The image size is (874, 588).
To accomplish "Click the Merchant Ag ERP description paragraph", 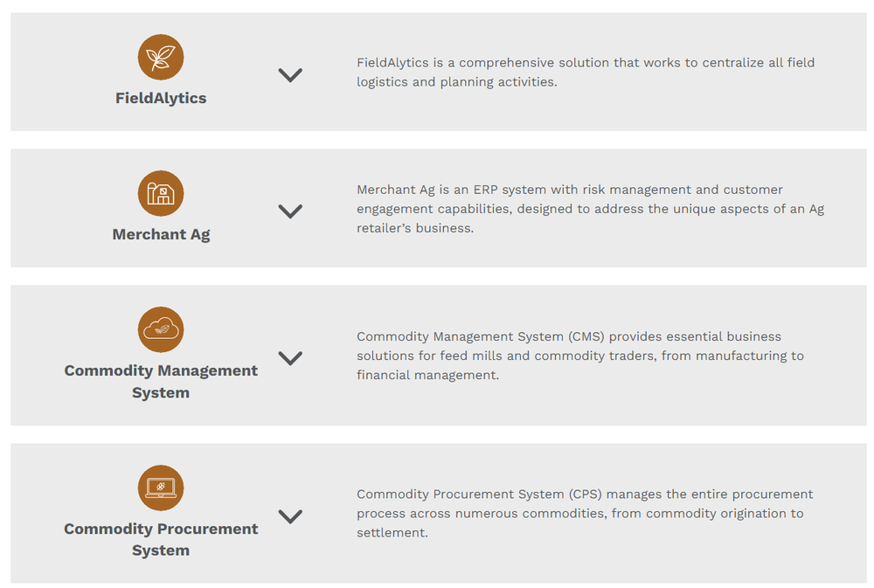I will (590, 209).
